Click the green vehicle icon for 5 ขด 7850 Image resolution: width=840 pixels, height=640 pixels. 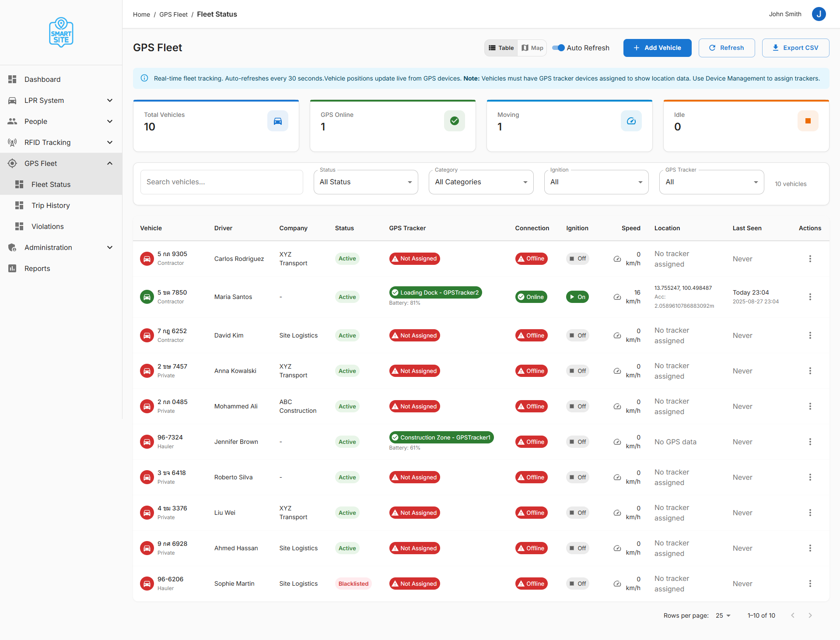(x=147, y=297)
